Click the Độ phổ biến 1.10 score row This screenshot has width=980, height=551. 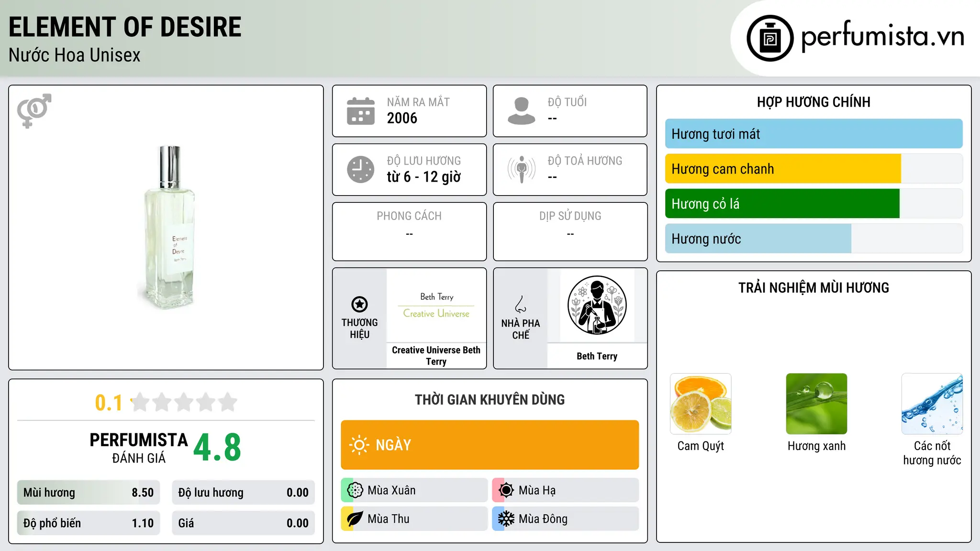89,523
